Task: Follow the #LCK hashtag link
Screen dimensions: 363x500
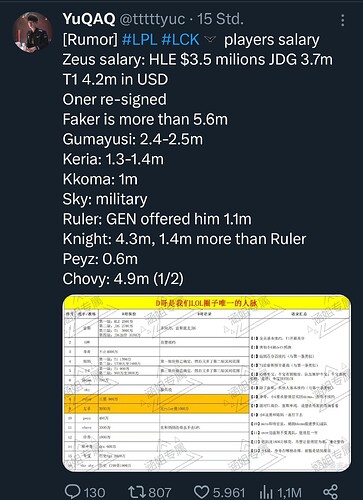Action: coord(180,40)
